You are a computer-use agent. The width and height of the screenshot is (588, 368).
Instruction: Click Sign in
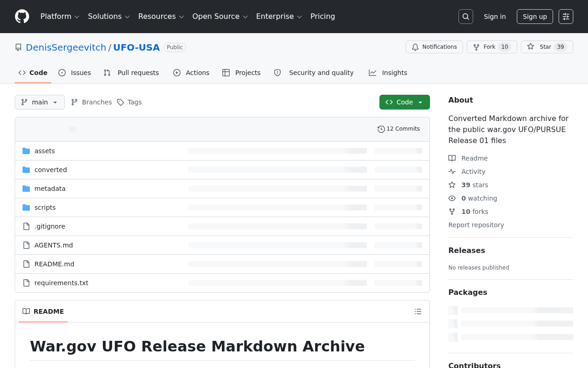click(495, 17)
